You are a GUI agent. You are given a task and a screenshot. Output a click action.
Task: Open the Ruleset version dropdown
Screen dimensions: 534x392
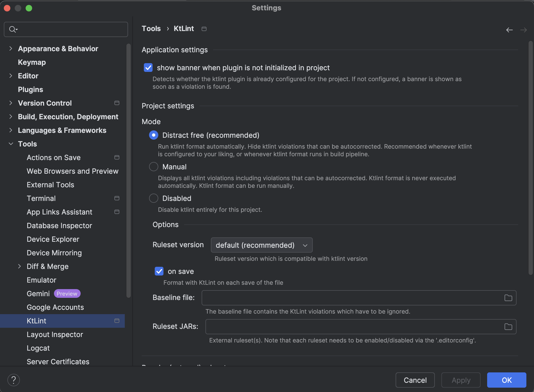point(262,245)
